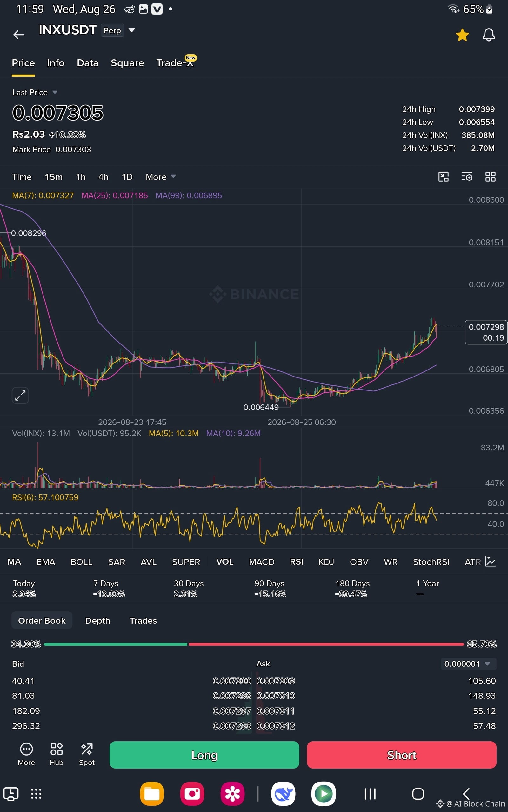Image resolution: width=508 pixels, height=812 pixels.
Task: Select the Order Book tab
Action: (x=42, y=621)
